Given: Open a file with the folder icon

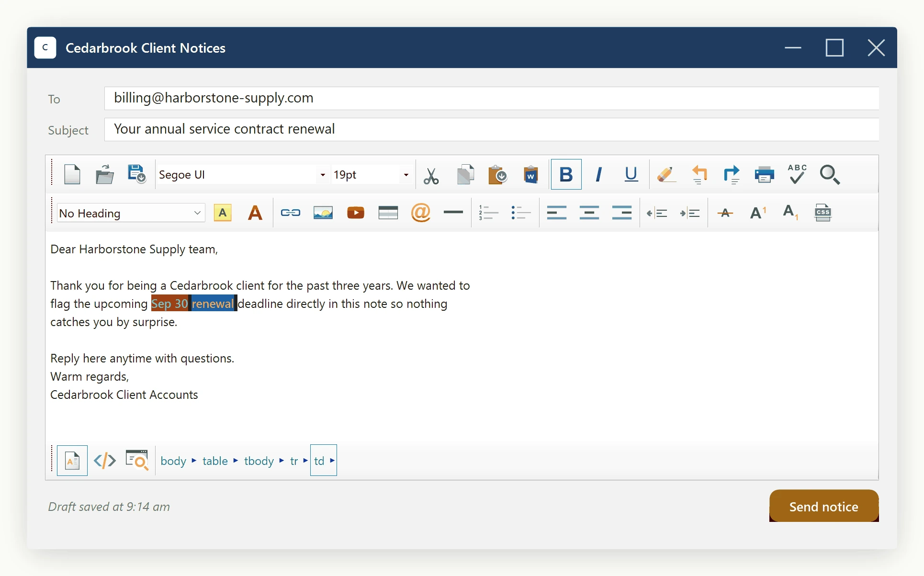Looking at the screenshot, I should tap(104, 175).
